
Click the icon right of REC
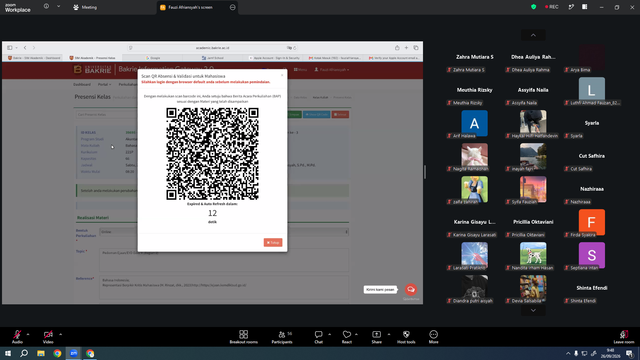(x=571, y=7)
